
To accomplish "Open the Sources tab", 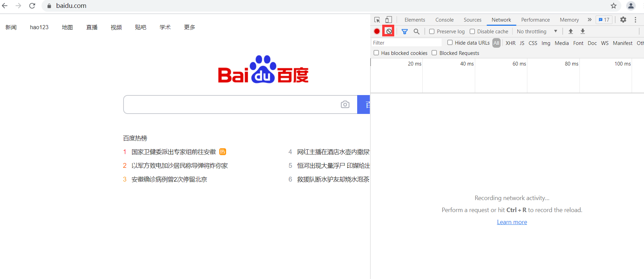I will [472, 20].
